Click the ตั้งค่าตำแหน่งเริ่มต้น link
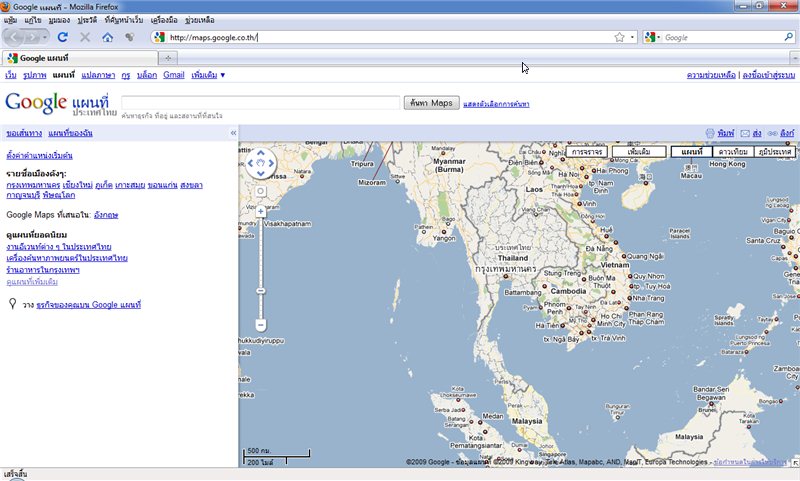 pos(40,155)
